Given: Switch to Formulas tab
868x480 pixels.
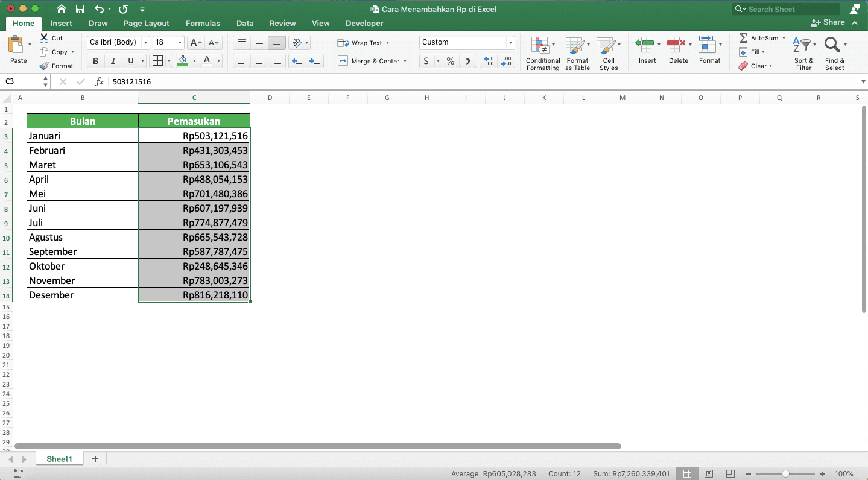Looking at the screenshot, I should [x=203, y=23].
